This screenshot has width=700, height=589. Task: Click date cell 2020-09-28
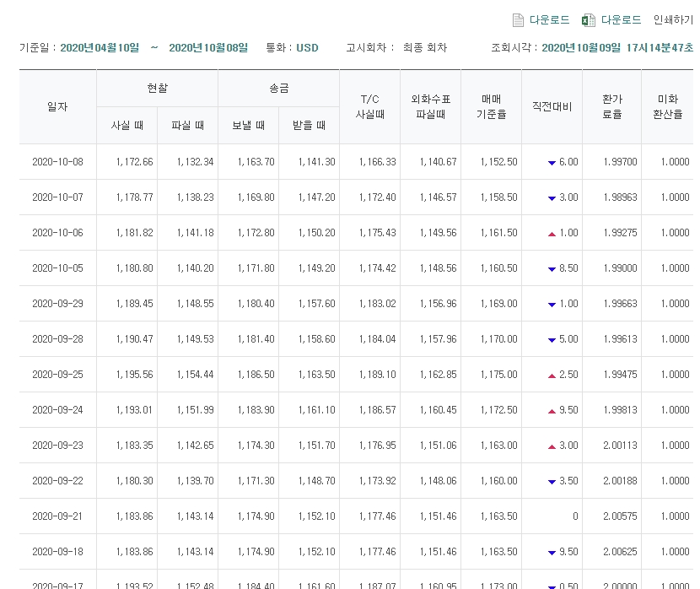(57, 339)
